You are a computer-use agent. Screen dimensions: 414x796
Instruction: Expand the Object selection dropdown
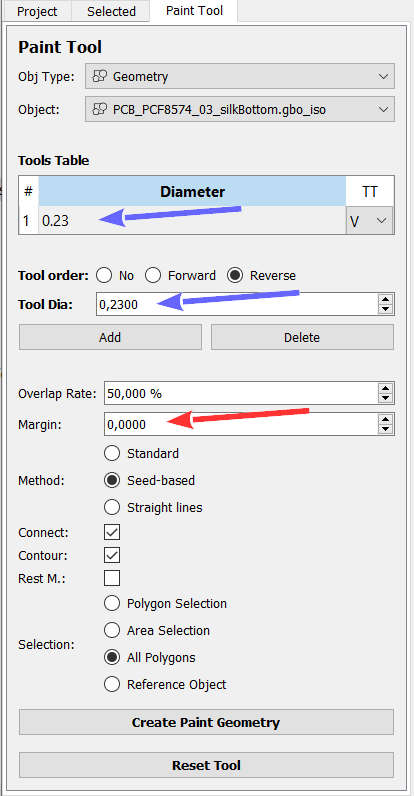pos(239,109)
